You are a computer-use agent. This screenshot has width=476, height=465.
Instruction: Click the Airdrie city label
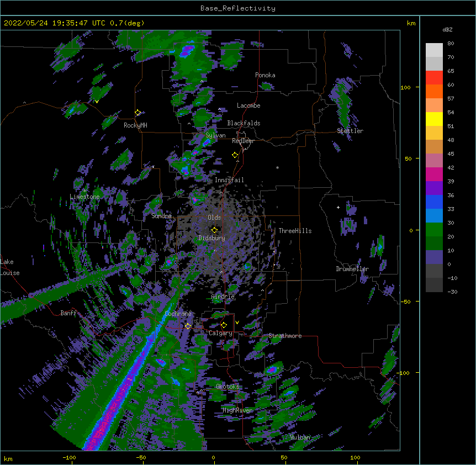tap(223, 297)
